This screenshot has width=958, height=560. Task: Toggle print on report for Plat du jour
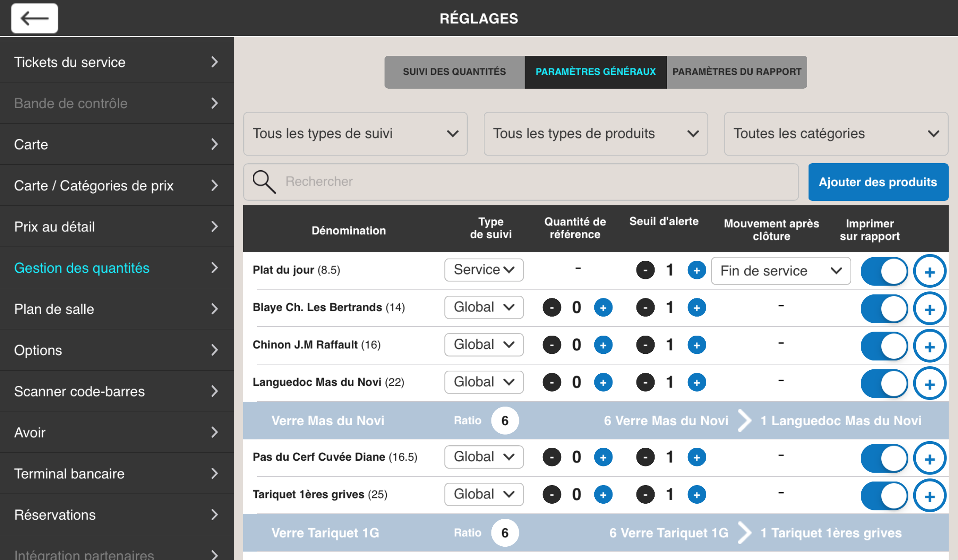884,271
